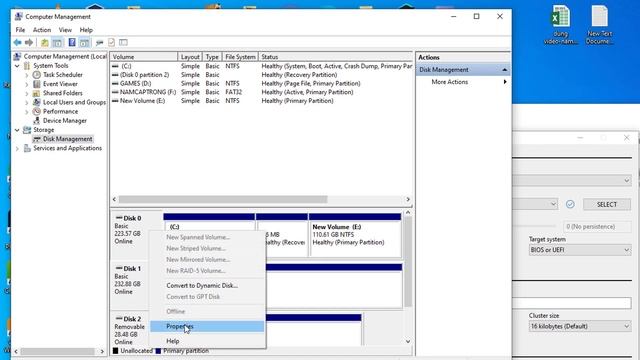Screen dimensions: 640x360
Task: Select the (Disk 0 partition 2) row
Action: [x=261, y=75]
